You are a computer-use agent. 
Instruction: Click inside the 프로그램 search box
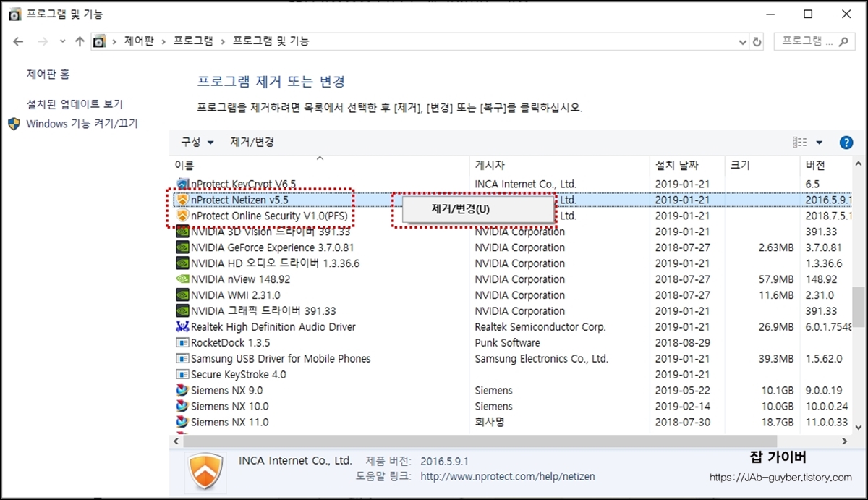click(x=810, y=41)
